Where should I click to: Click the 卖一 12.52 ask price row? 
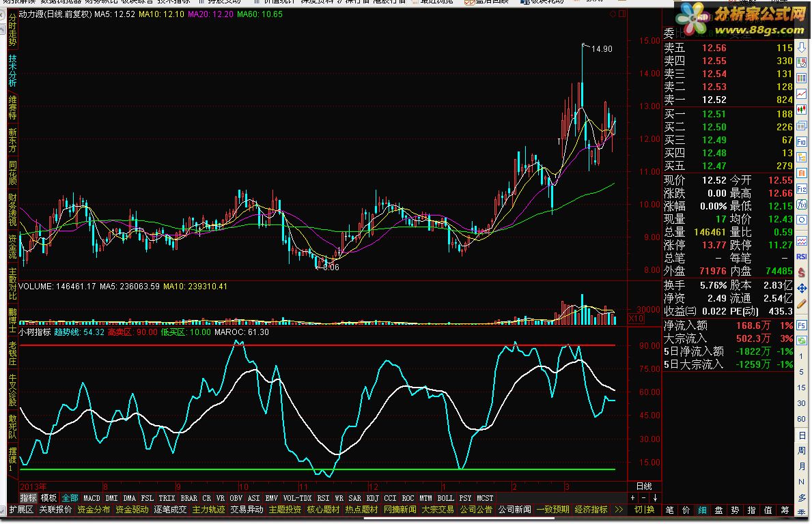coord(728,100)
